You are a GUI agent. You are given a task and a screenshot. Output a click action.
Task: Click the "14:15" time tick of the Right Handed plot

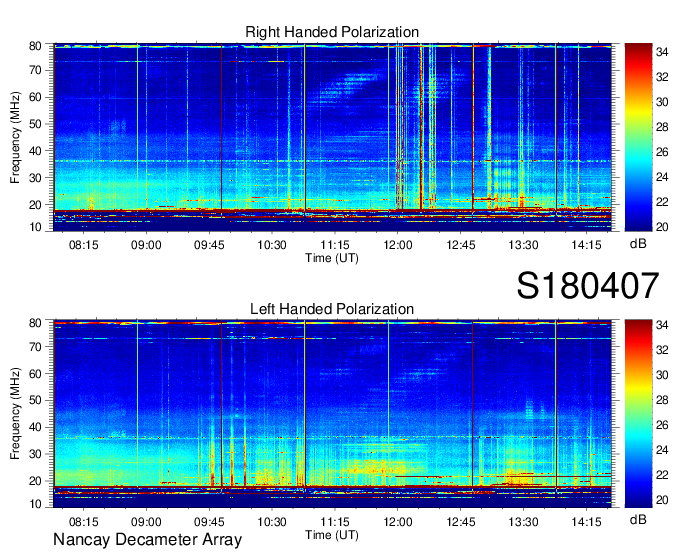(x=586, y=245)
